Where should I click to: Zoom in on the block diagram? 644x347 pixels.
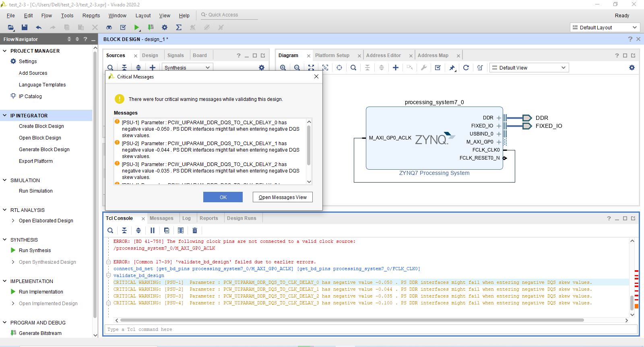pyautogui.click(x=283, y=68)
